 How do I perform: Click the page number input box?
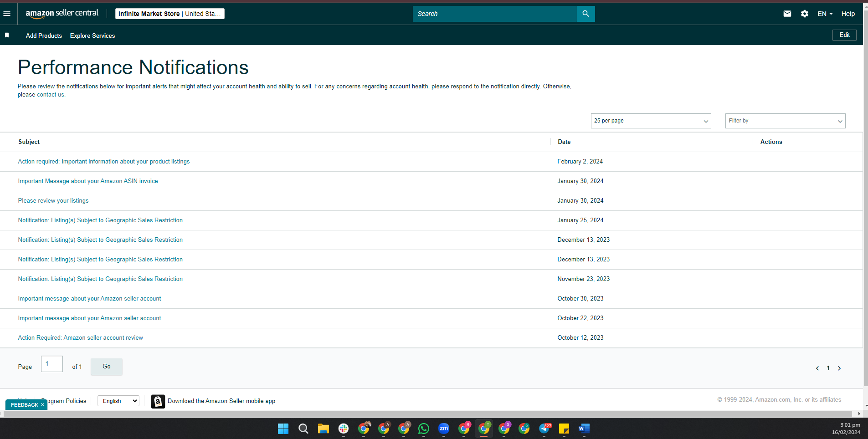click(x=52, y=364)
